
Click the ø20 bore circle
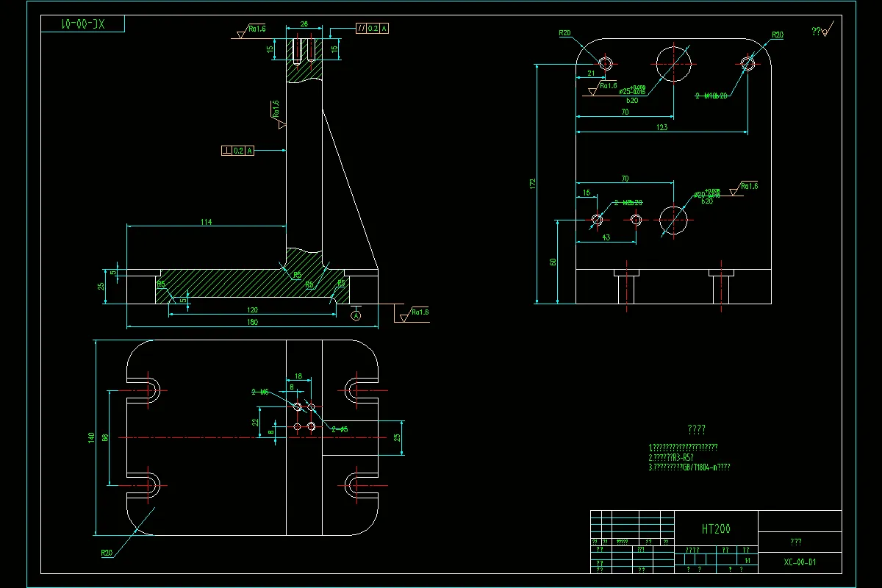click(674, 219)
